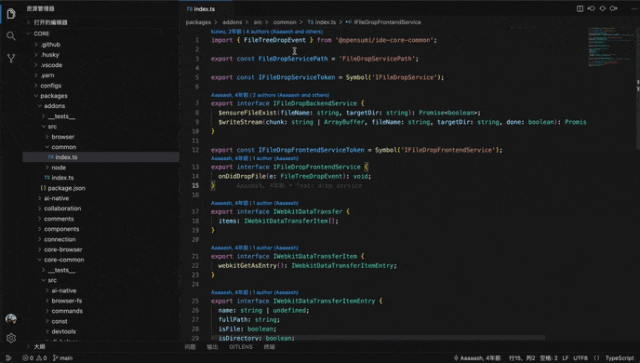640x363 pixels.
Task: Open the Explorer view in the activity bar
Action: click(x=11, y=14)
